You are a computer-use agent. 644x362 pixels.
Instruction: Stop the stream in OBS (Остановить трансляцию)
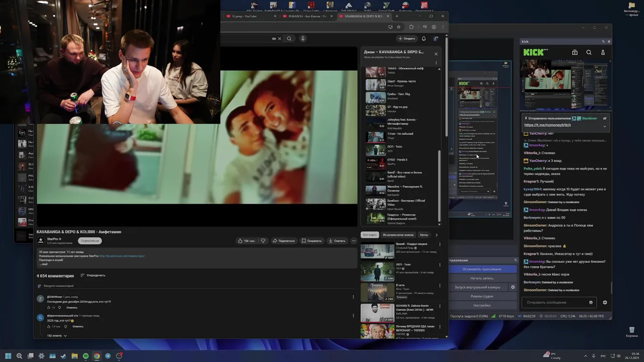pos(481,269)
